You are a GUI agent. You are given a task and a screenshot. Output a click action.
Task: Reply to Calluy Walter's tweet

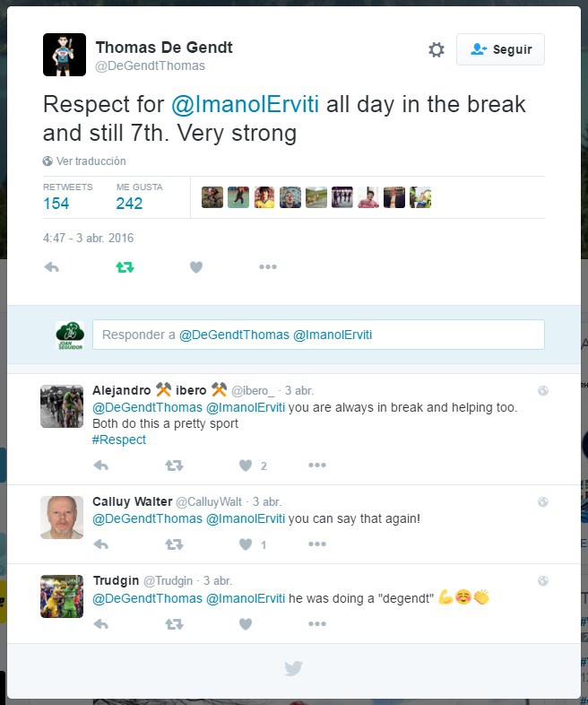[x=101, y=544]
